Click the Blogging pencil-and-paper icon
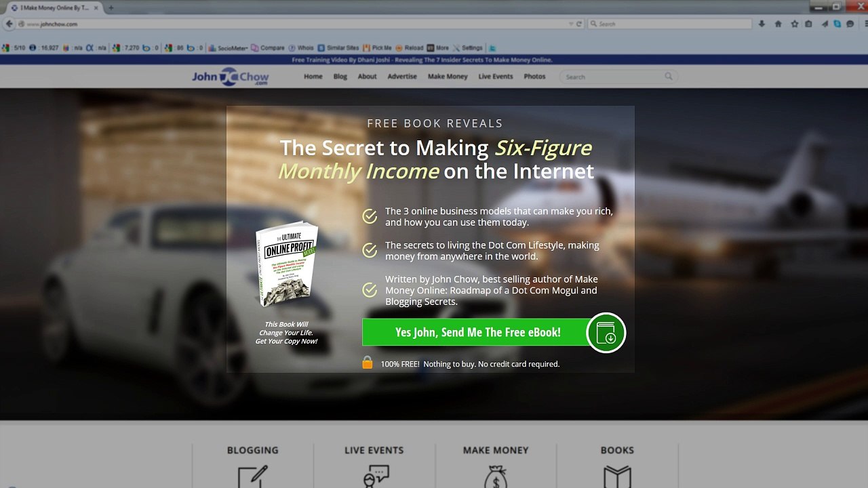This screenshot has width=868, height=488. [252, 476]
